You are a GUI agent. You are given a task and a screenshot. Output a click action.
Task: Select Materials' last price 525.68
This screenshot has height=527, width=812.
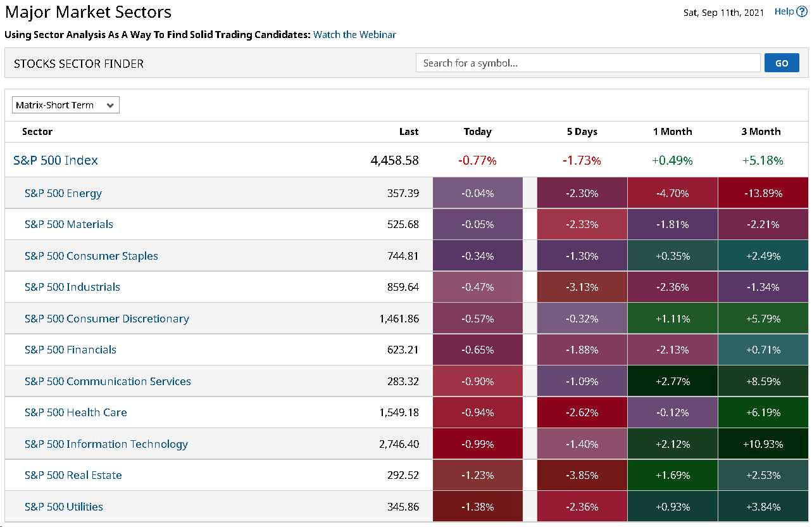[403, 224]
